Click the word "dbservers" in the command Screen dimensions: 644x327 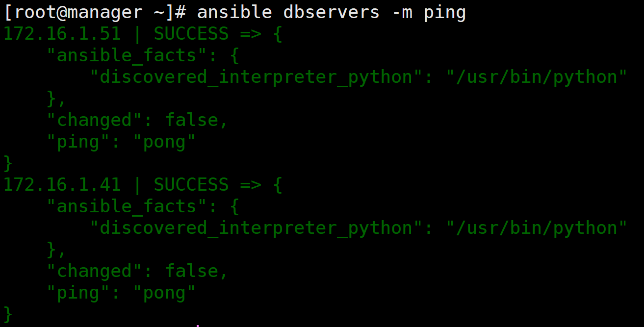tap(332, 12)
